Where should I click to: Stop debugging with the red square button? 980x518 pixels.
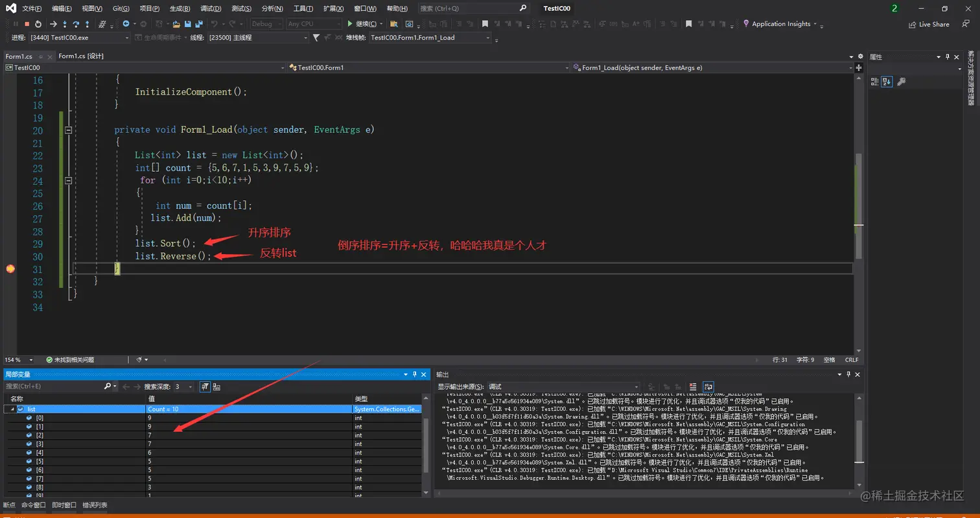click(27, 24)
